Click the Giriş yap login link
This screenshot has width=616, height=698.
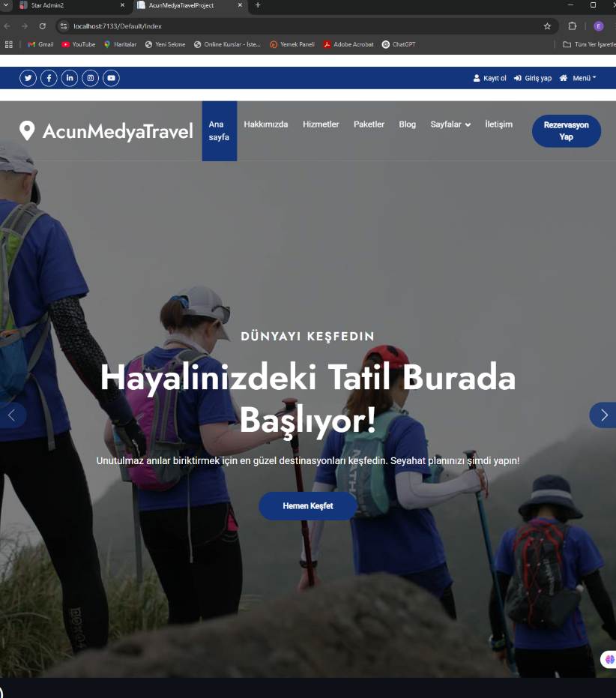click(533, 78)
